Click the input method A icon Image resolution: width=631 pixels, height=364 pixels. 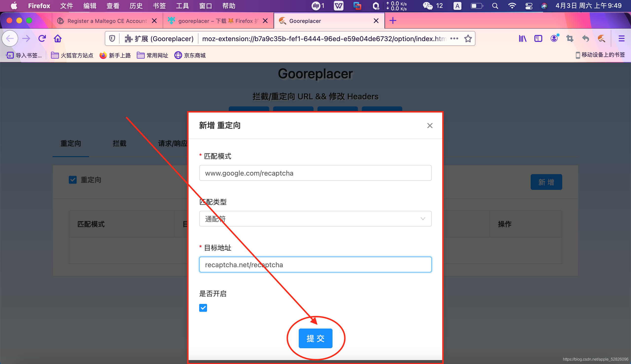[457, 6]
